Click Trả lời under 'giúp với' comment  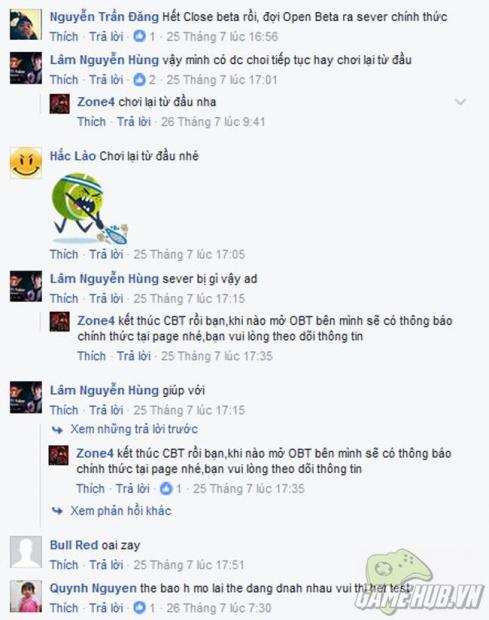tap(106, 410)
